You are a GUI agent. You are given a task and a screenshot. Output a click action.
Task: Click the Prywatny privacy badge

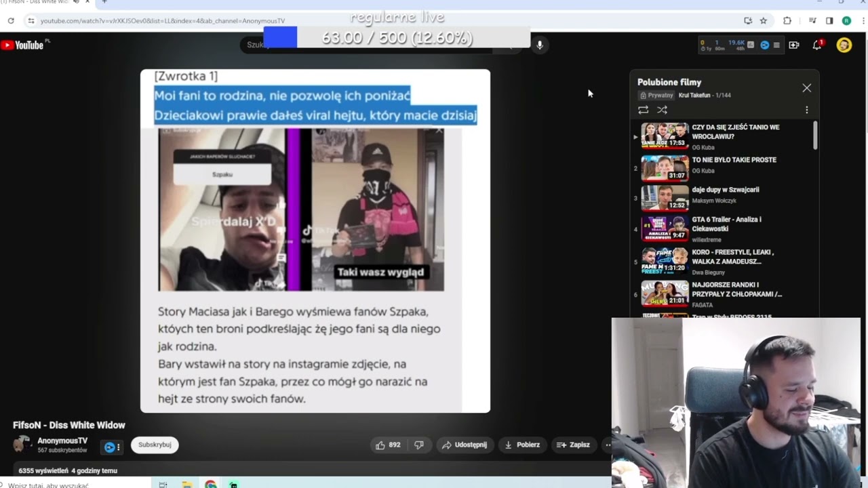point(656,96)
